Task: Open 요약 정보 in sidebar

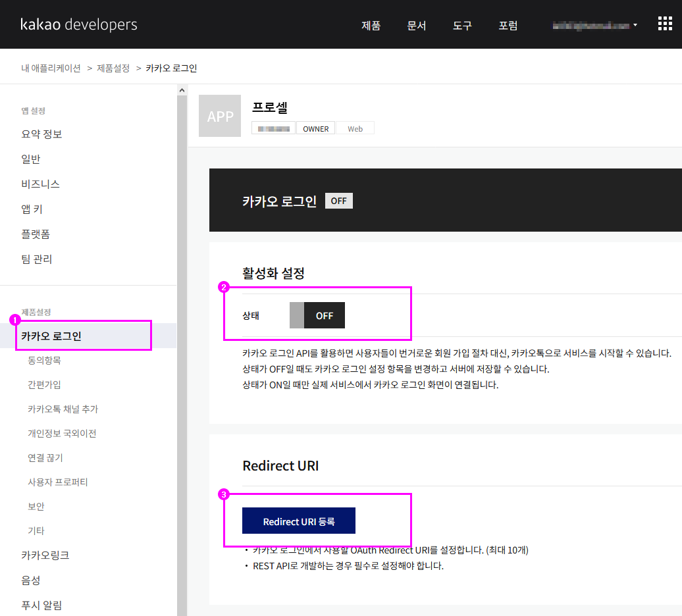Action: 41,134
